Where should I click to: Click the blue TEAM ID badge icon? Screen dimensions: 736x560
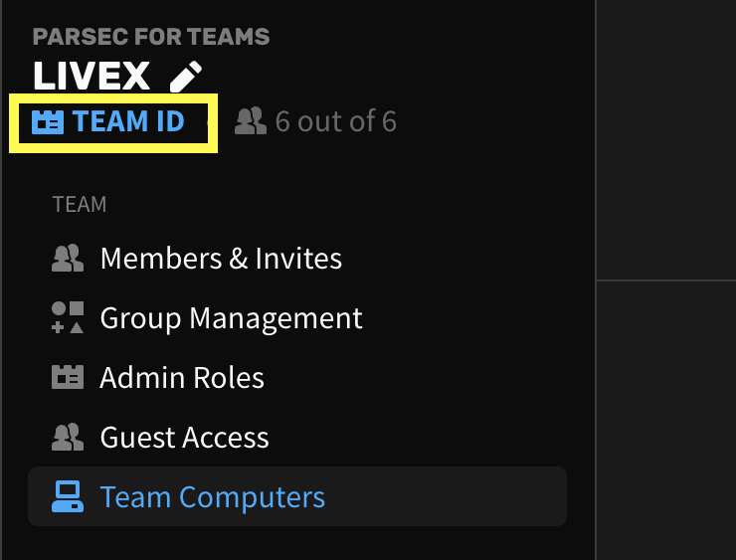click(47, 122)
